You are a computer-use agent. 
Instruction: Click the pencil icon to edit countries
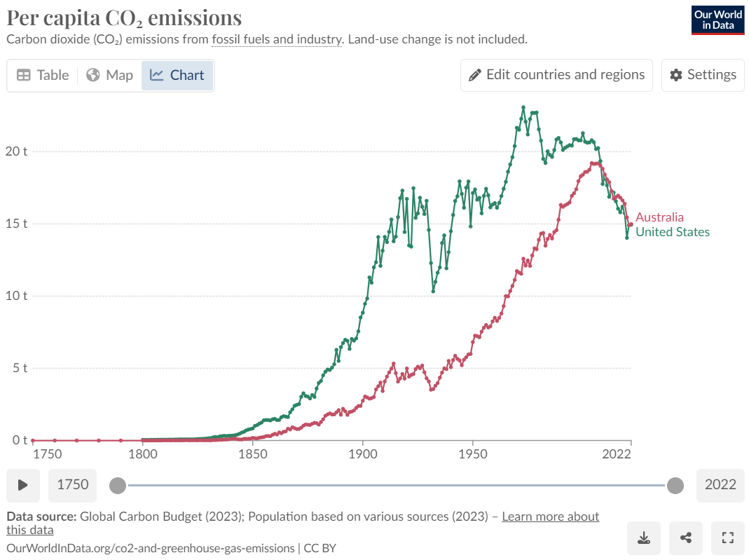[475, 75]
